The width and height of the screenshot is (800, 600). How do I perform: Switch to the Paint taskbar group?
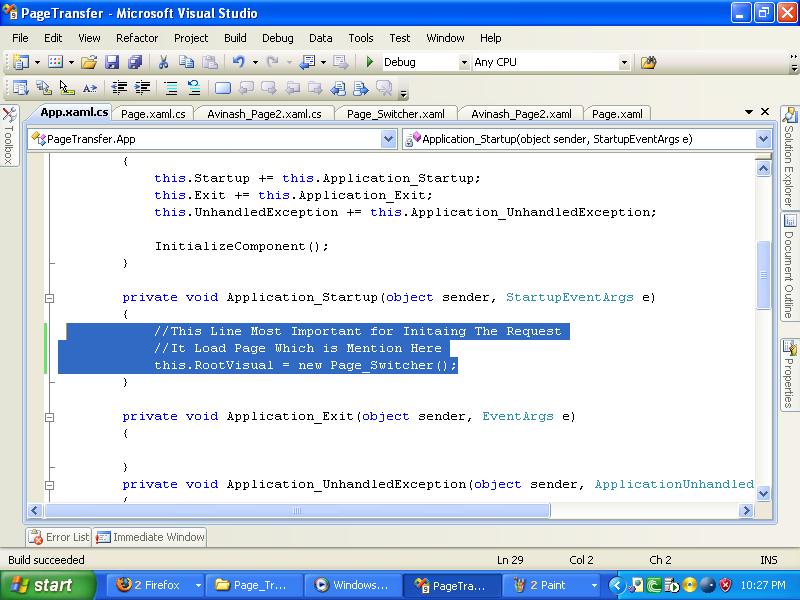coord(552,585)
